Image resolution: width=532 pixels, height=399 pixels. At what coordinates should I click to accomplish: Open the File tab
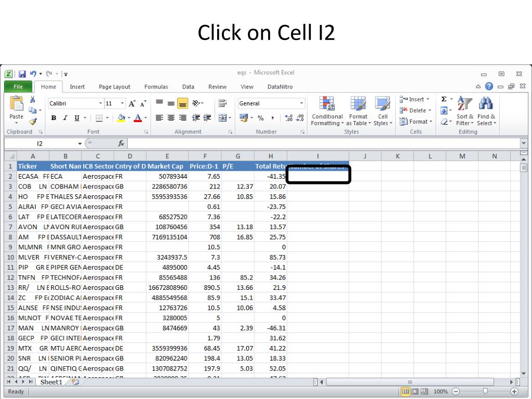pos(18,87)
